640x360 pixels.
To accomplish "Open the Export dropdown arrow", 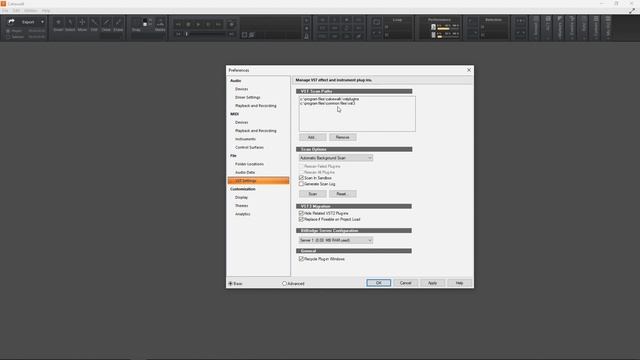I will coord(42,22).
